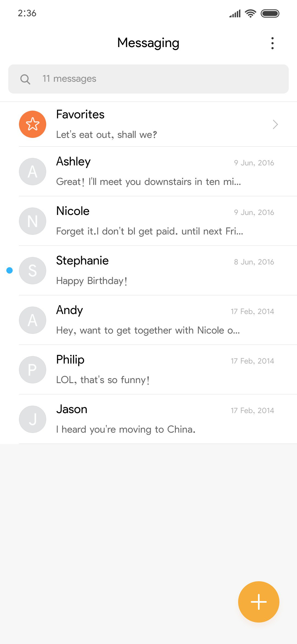Open the three-dot overflow menu
Image resolution: width=297 pixels, height=644 pixels.
coord(272,43)
